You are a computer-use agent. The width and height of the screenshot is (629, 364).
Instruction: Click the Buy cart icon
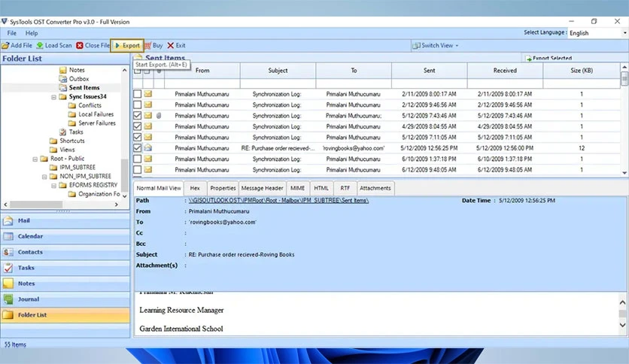tap(148, 46)
